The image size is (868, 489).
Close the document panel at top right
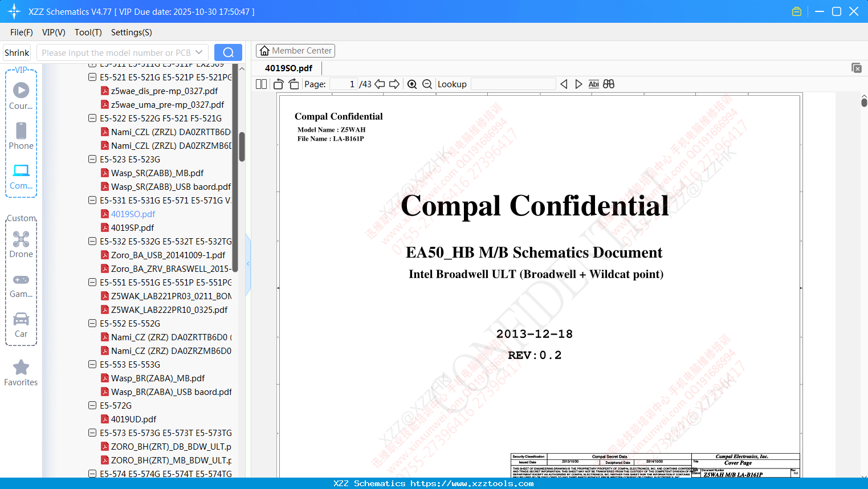pyautogui.click(x=857, y=68)
